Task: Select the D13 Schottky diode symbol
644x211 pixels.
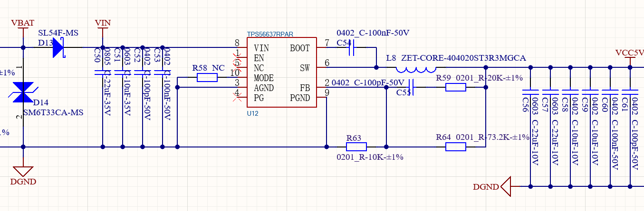Action: [x=58, y=47]
